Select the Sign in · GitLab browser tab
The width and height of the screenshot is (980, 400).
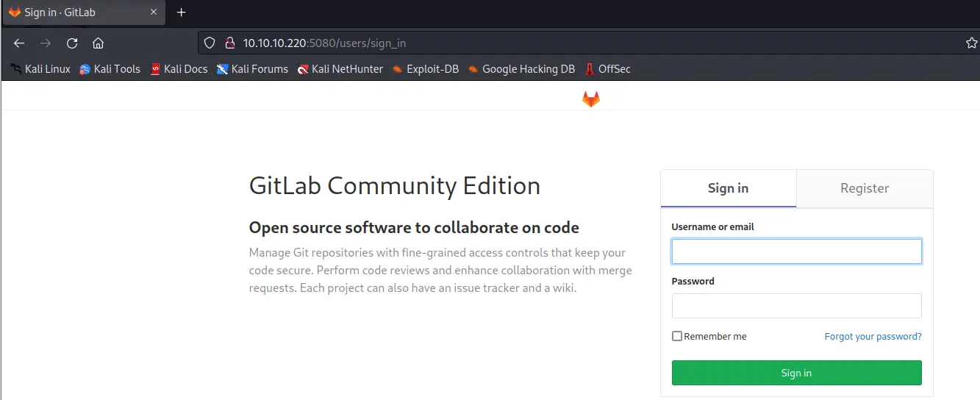[x=84, y=12]
